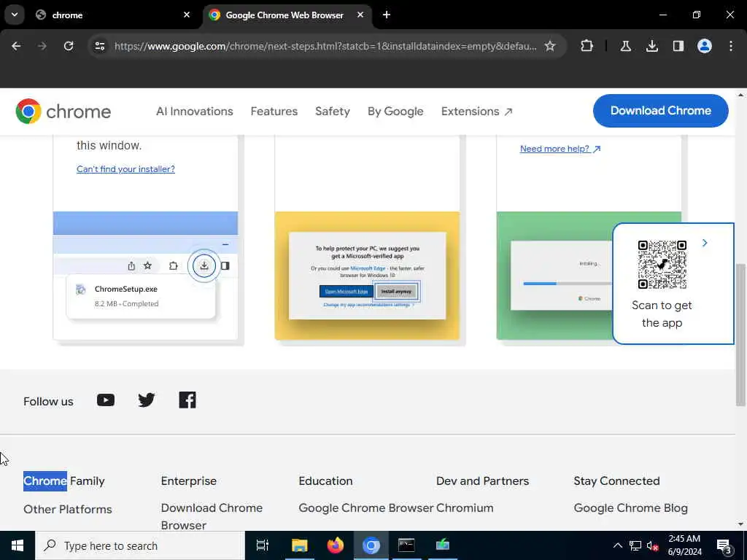Go back to the previous page
This screenshot has width=747, height=560.
(16, 46)
